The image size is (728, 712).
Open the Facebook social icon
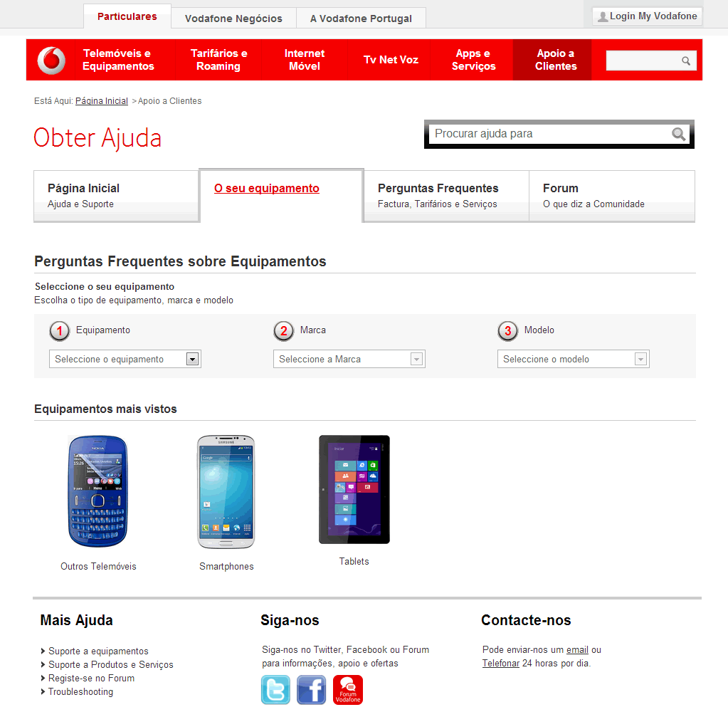point(311,690)
